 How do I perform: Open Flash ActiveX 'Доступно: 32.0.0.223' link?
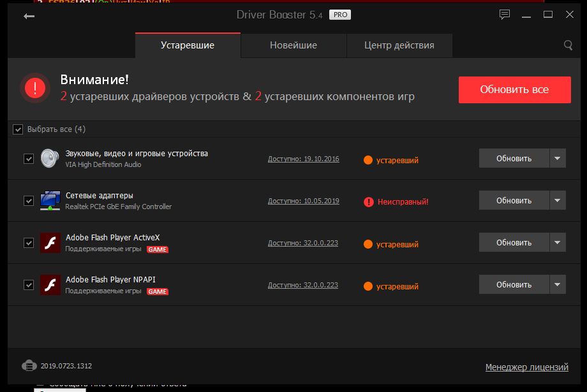303,243
